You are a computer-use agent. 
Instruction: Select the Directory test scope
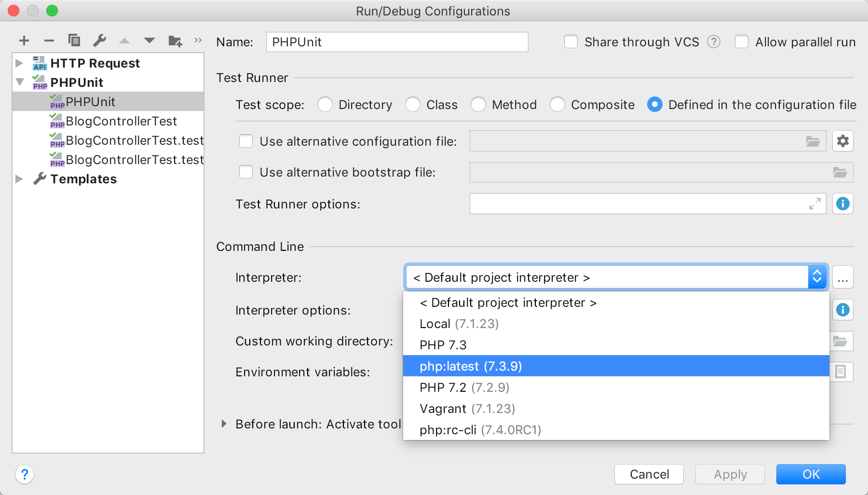(x=325, y=105)
